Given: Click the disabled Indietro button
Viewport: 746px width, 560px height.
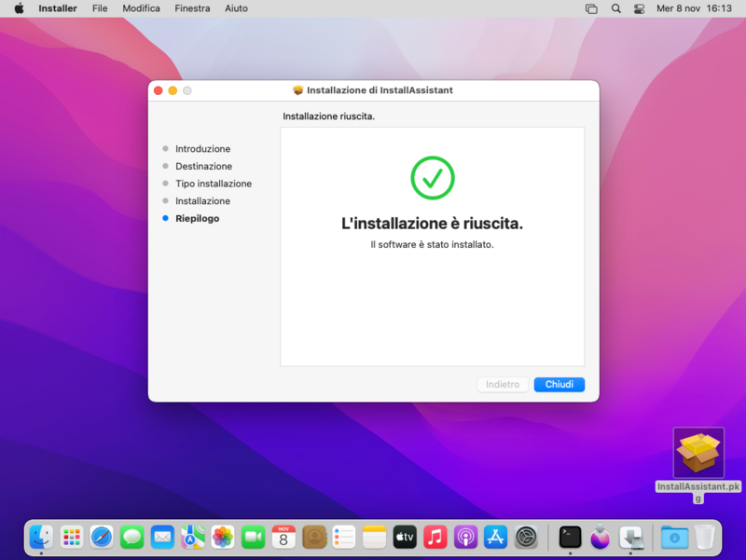Looking at the screenshot, I should [x=503, y=384].
